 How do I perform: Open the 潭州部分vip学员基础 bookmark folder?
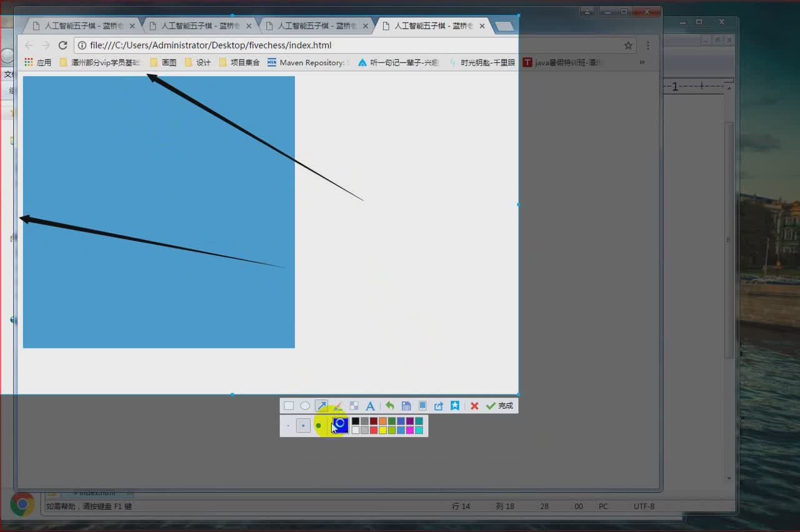point(101,63)
